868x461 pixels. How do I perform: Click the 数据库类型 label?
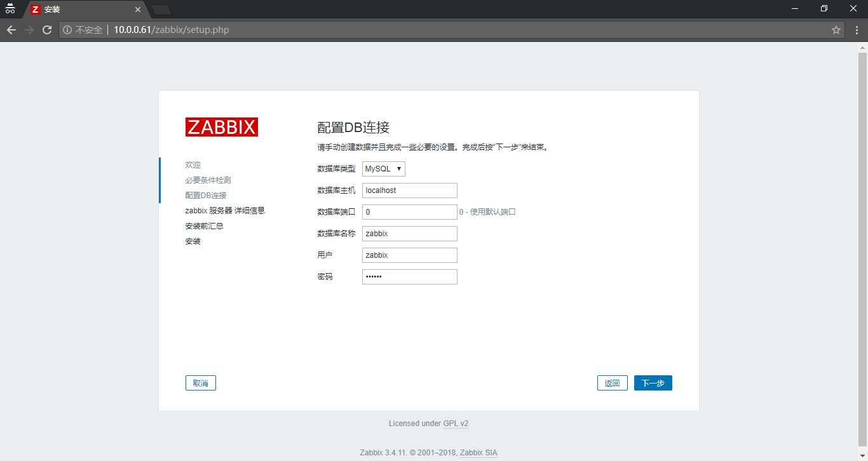336,169
